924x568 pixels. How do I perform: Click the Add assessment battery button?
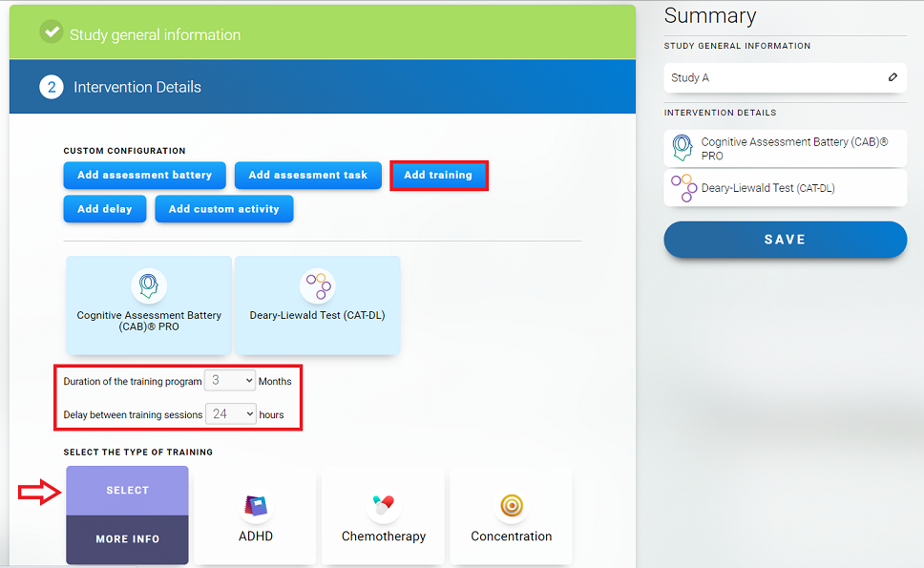[145, 176]
